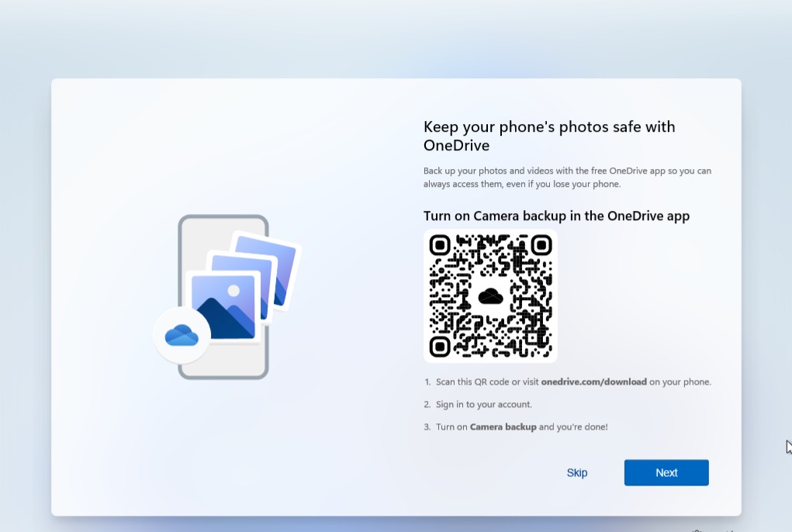Image resolution: width=792 pixels, height=532 pixels.
Task: Click the 'and you're done!' text in step 3
Action: (x=573, y=427)
